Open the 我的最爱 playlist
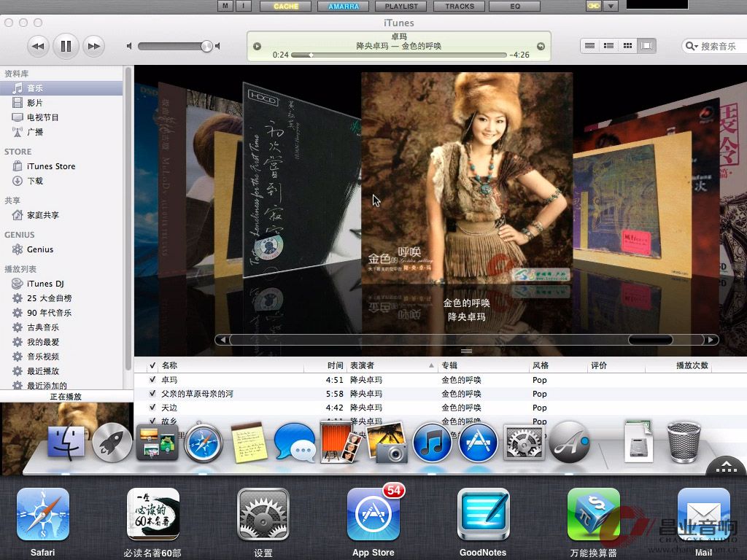The image size is (747, 560). coord(61,342)
